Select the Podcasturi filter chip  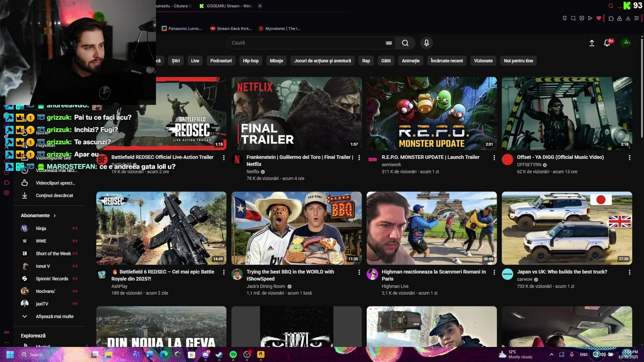pyautogui.click(x=221, y=61)
